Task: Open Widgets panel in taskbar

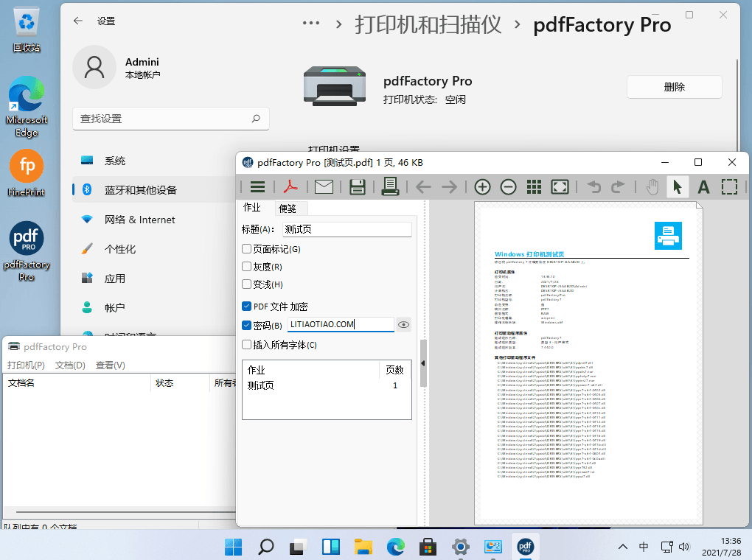Action: click(x=330, y=547)
